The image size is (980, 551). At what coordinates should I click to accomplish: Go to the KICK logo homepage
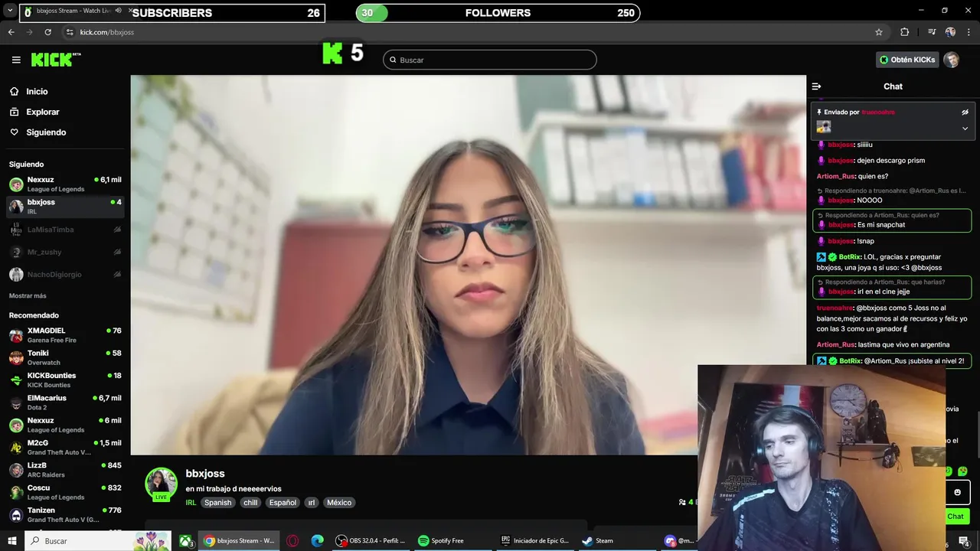pyautogui.click(x=56, y=60)
